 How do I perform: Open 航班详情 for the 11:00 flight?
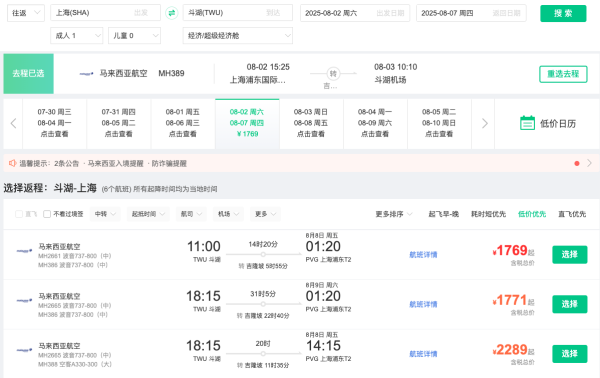423,254
